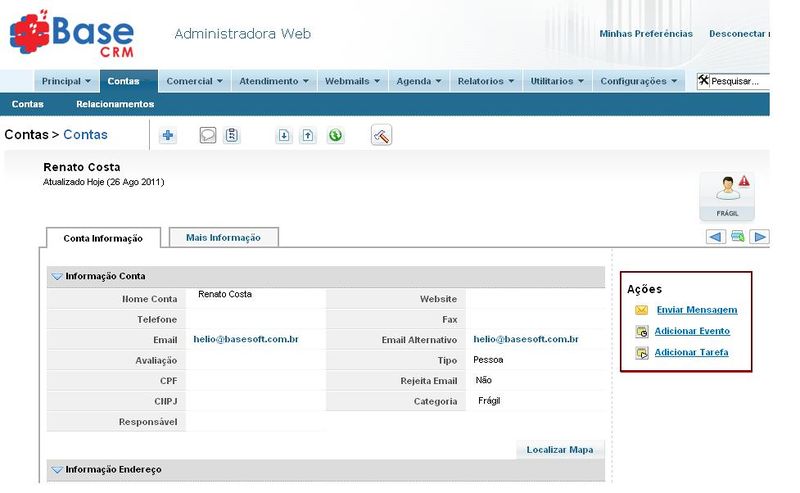Click the download arrow toolbar icon
Screen dimensions: 800x493
(x=284, y=135)
